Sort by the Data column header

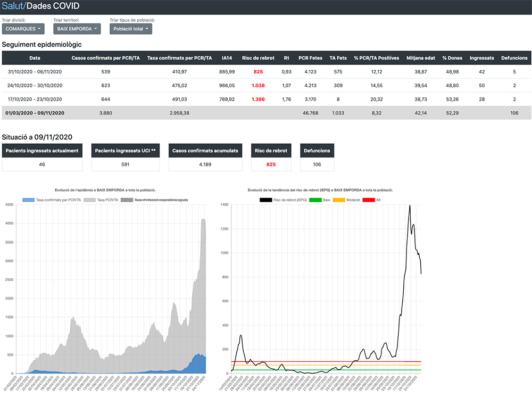35,58
